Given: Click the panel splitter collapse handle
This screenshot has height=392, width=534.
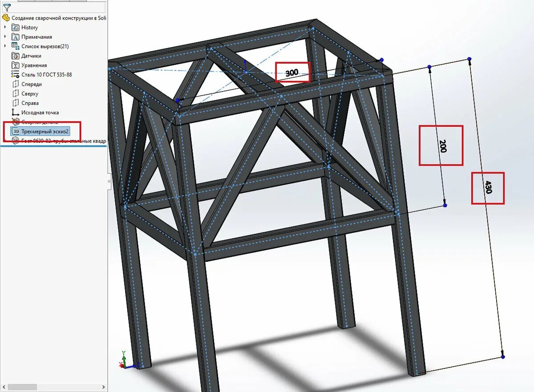Looking at the screenshot, I should [109, 181].
